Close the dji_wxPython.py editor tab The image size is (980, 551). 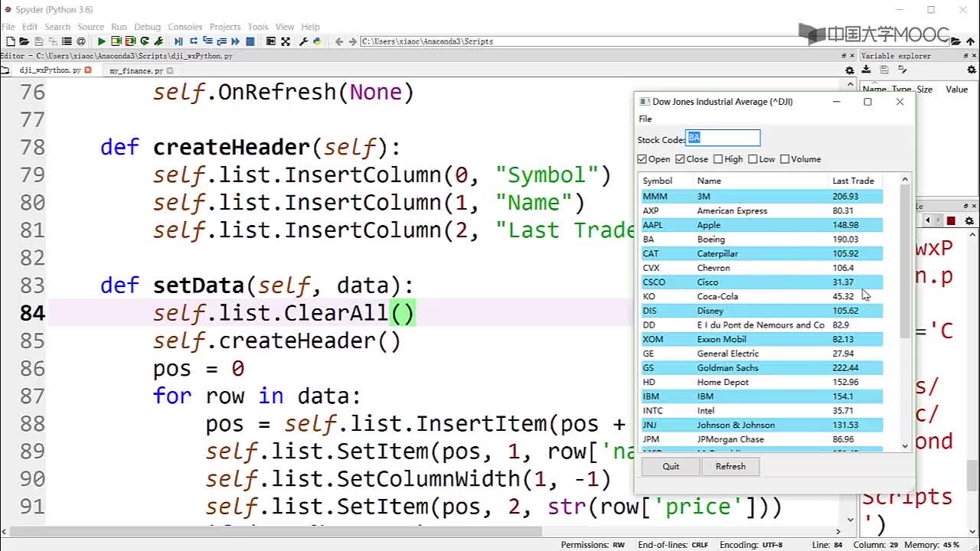tap(88, 70)
